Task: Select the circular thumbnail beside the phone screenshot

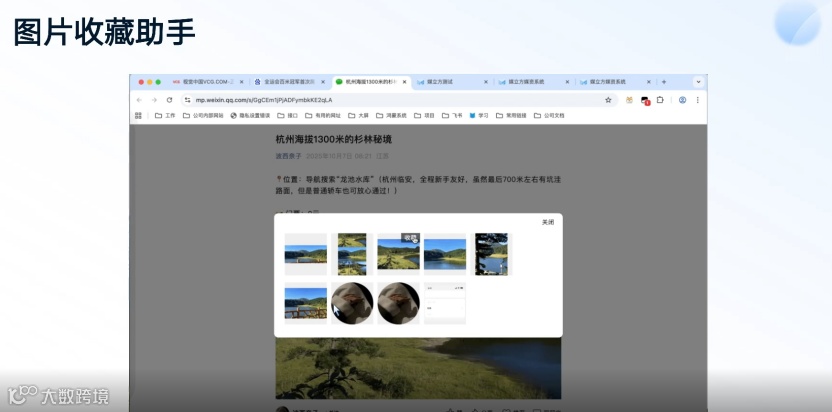Action: click(398, 303)
